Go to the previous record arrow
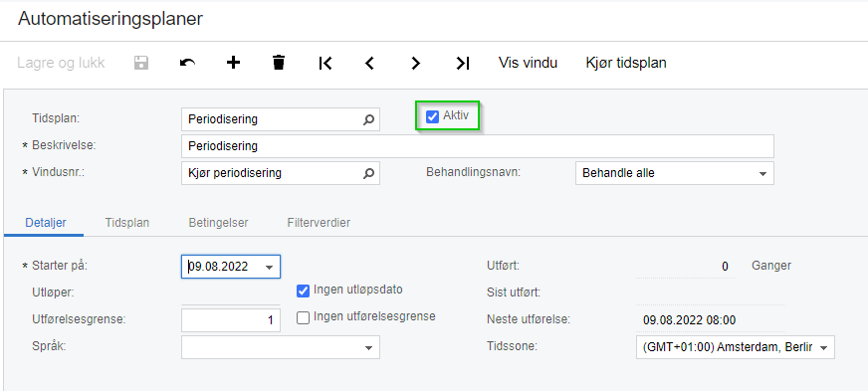This screenshot has height=391, width=868. pos(369,63)
